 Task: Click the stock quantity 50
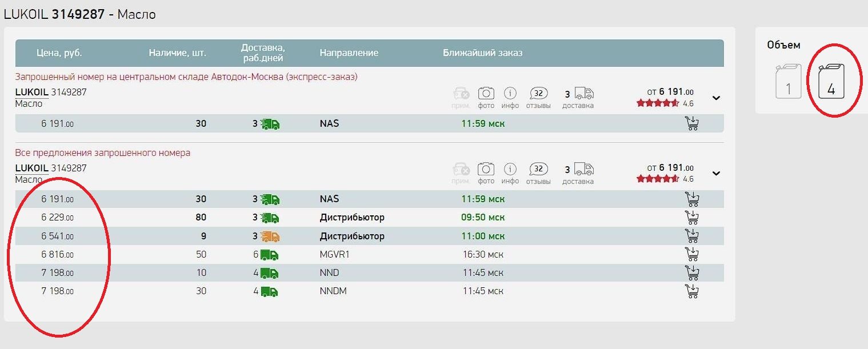point(201,254)
